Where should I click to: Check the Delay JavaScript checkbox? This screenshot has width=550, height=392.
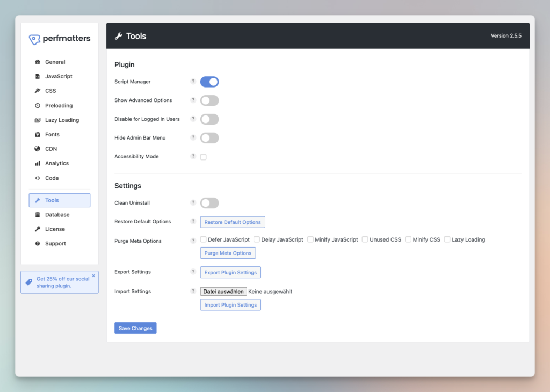[x=257, y=239]
